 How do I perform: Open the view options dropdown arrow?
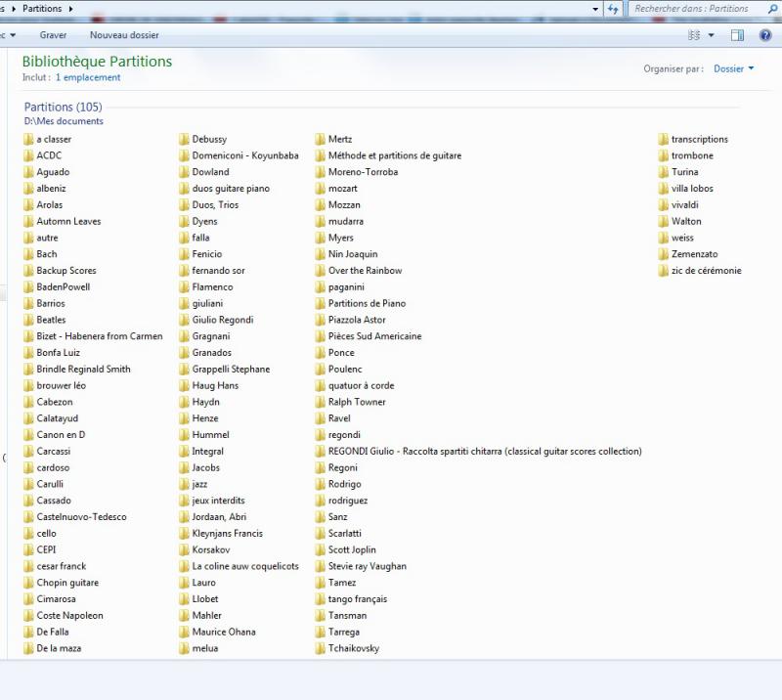click(x=711, y=35)
